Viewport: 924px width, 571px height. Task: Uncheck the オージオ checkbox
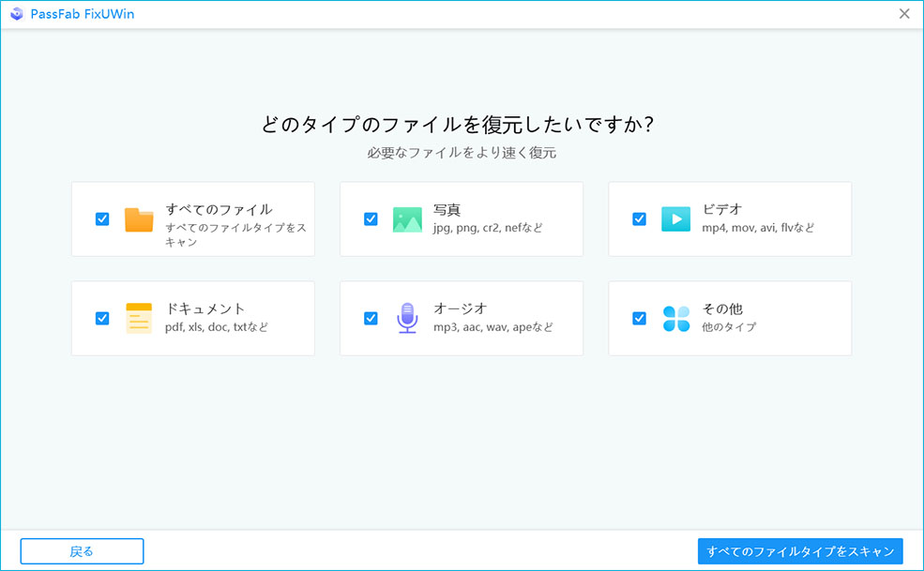pyautogui.click(x=371, y=318)
